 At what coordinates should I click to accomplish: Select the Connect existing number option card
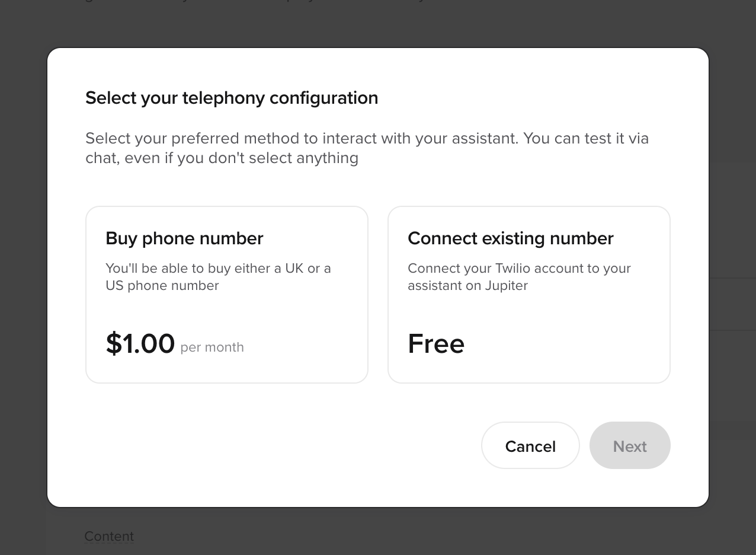pyautogui.click(x=528, y=294)
